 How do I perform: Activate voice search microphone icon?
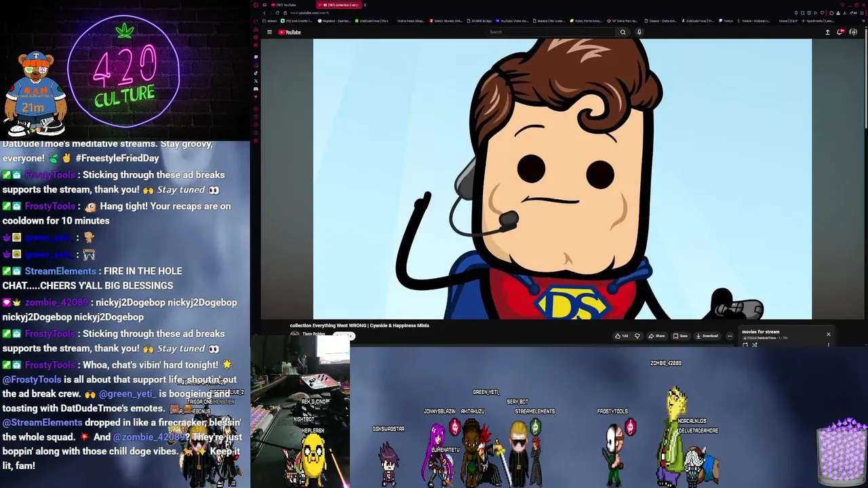point(639,32)
